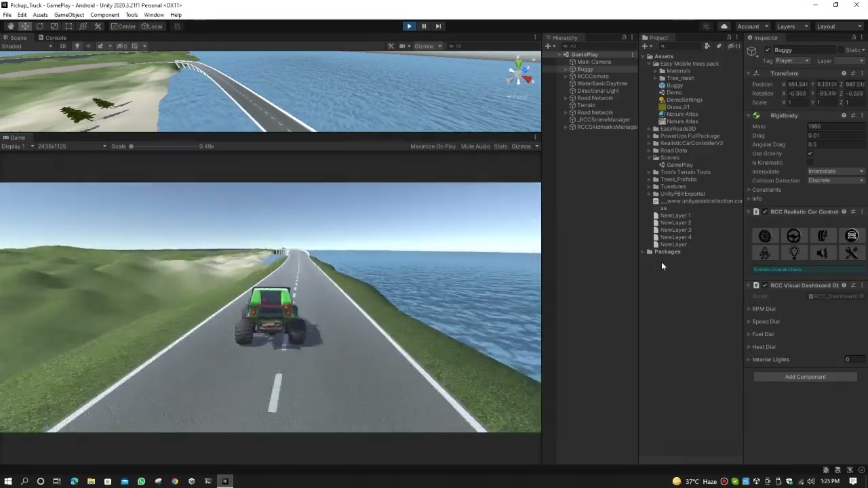Viewport: 868px width, 488px height.
Task: Toggle Center pivot mode button
Action: pyautogui.click(x=123, y=26)
